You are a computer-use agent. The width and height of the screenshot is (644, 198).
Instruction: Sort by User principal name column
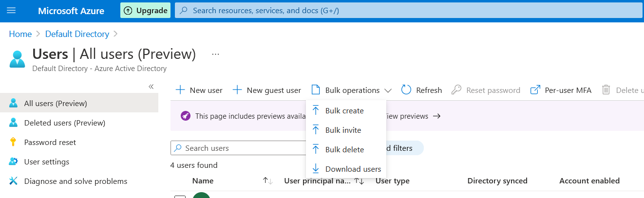(317, 180)
